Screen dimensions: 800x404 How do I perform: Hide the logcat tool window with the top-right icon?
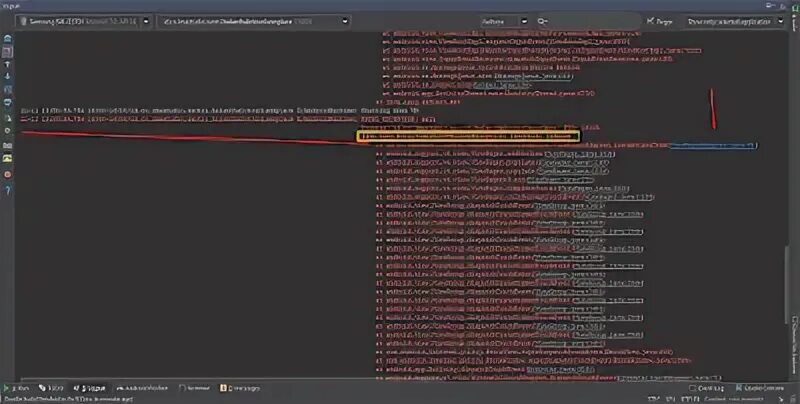[784, 5]
